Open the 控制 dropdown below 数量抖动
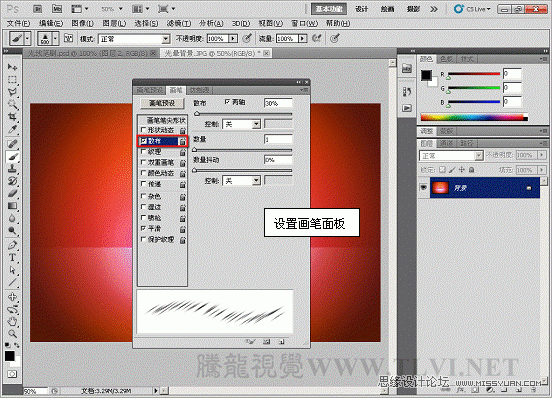This screenshot has width=552, height=398. coord(243,181)
